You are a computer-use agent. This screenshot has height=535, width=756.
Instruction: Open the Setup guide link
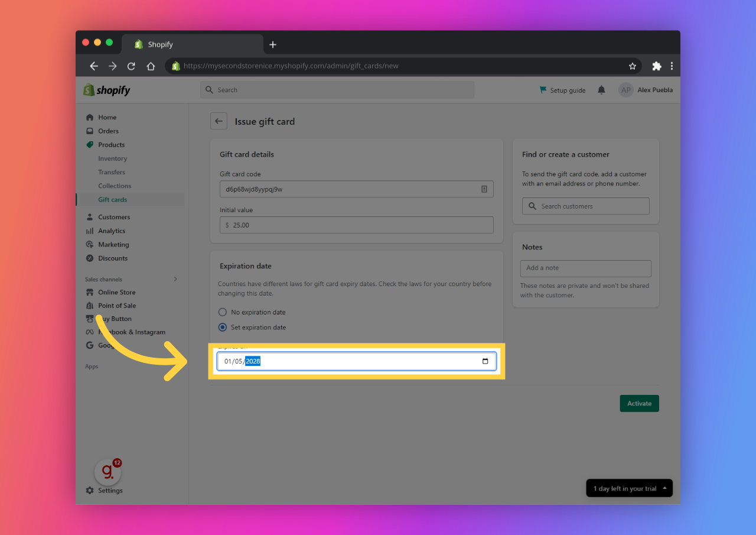(x=562, y=90)
